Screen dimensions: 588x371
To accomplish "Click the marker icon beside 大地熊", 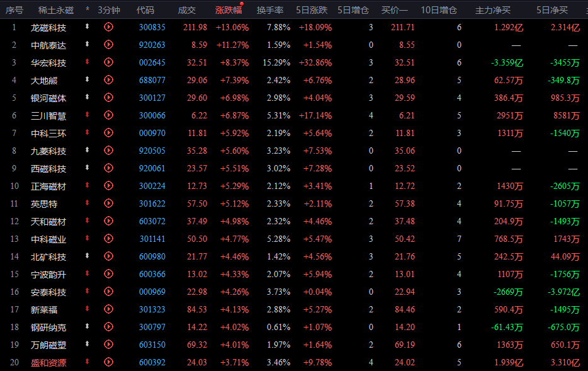I will pyautogui.click(x=87, y=79).
